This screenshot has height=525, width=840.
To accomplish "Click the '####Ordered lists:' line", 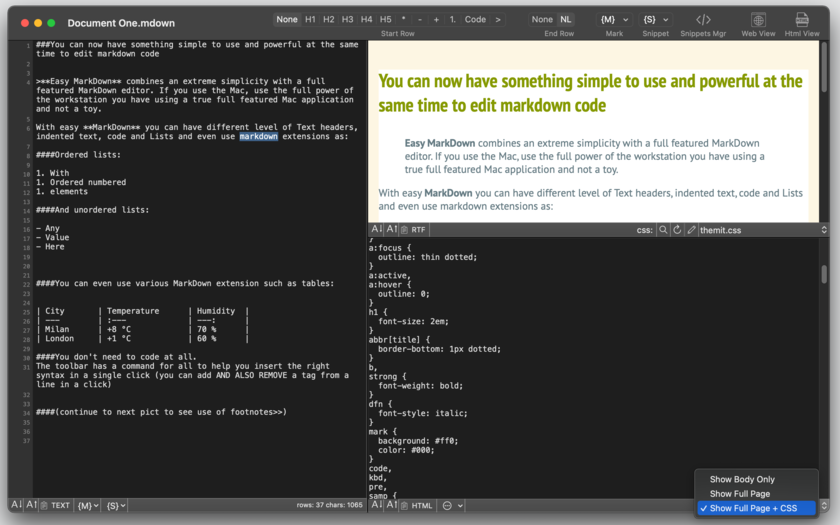I will tap(78, 155).
